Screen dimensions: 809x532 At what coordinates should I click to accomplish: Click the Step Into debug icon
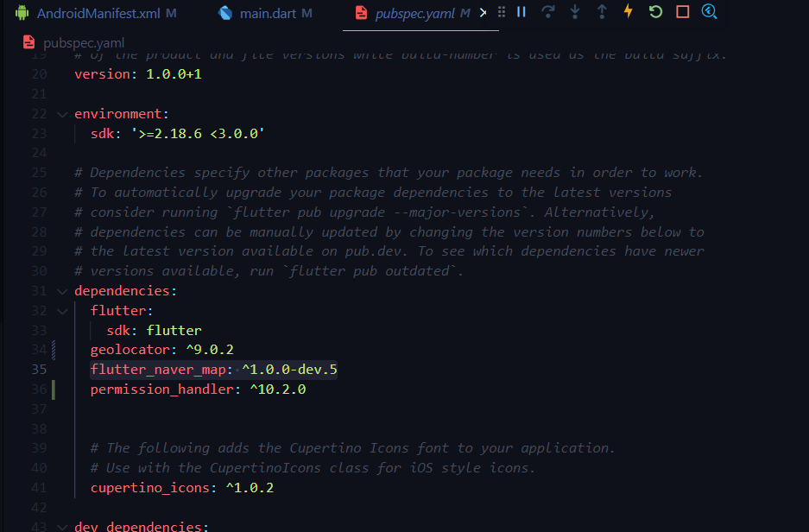(575, 12)
